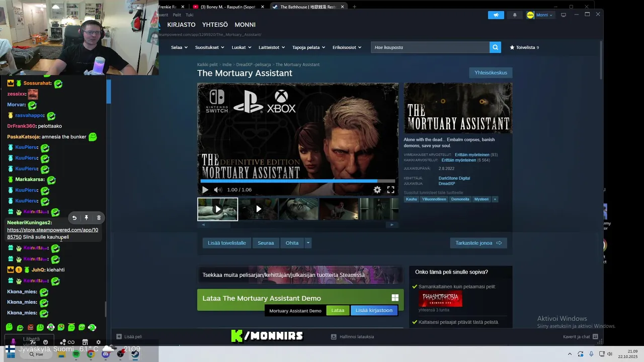
Task: Click Tarkastele jonoa button
Action: [478, 243]
